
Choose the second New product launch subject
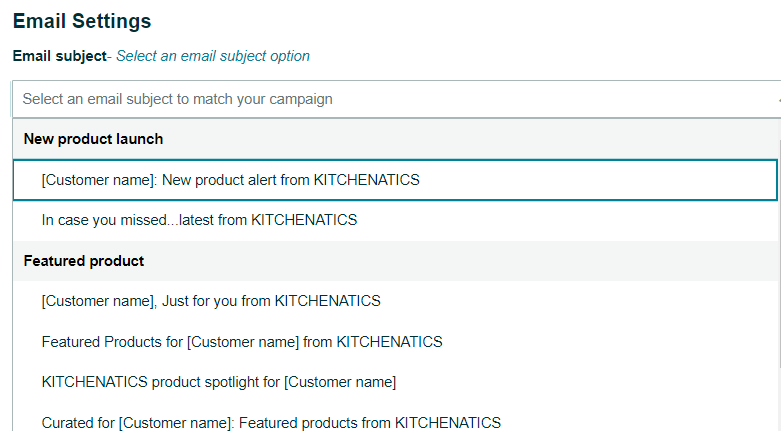[x=199, y=220]
